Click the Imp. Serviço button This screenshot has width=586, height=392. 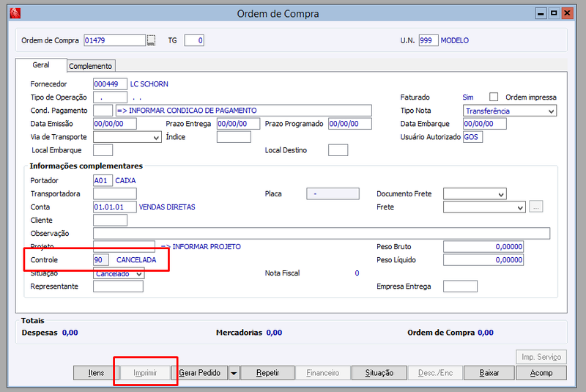point(541,357)
